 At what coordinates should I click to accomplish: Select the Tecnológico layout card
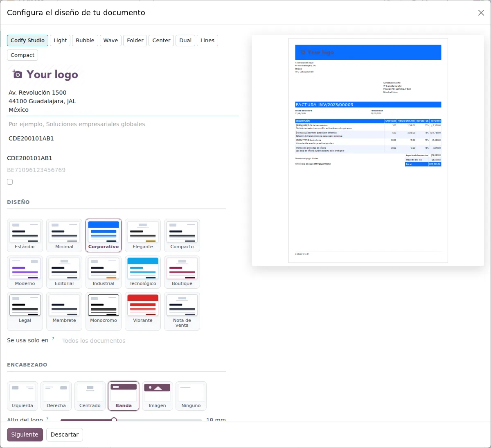pos(143,272)
